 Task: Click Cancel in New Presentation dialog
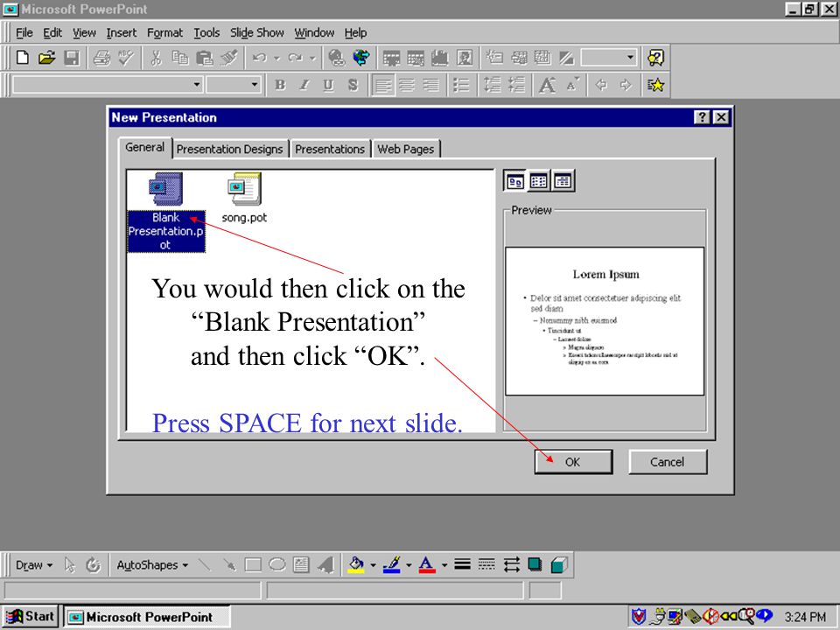[668, 462]
